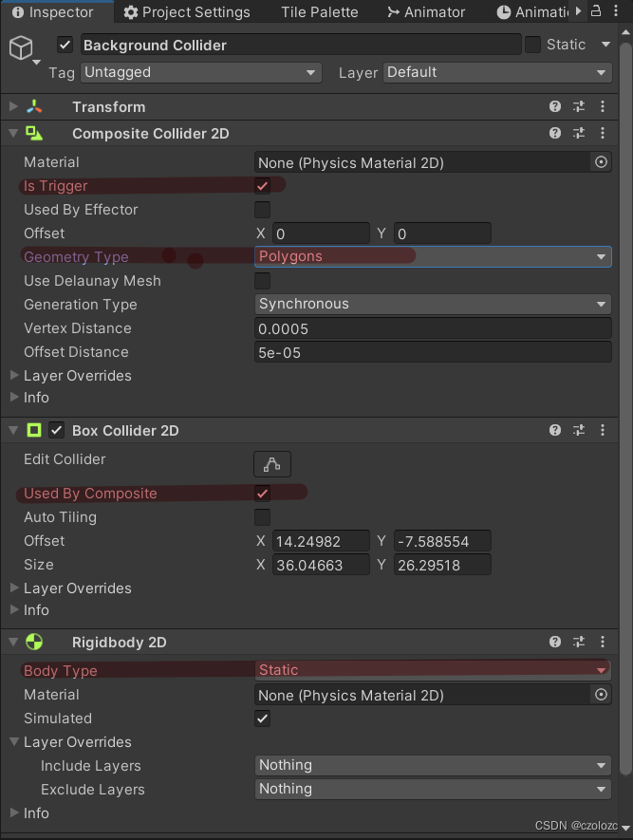Screen dimensions: 633x840
Task: Click Edit Collider for Box Collider 2D
Action: (272, 464)
